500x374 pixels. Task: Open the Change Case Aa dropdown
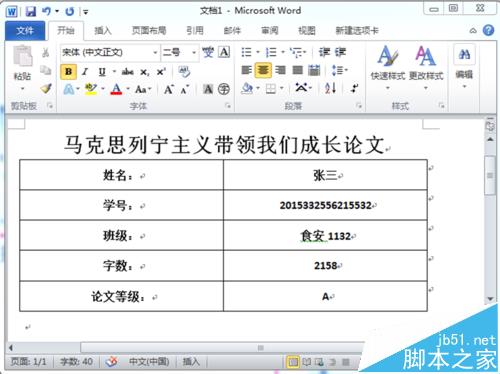tap(143, 89)
